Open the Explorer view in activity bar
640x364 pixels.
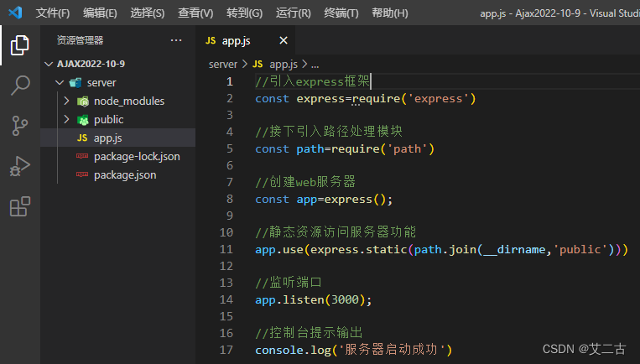pyautogui.click(x=19, y=45)
